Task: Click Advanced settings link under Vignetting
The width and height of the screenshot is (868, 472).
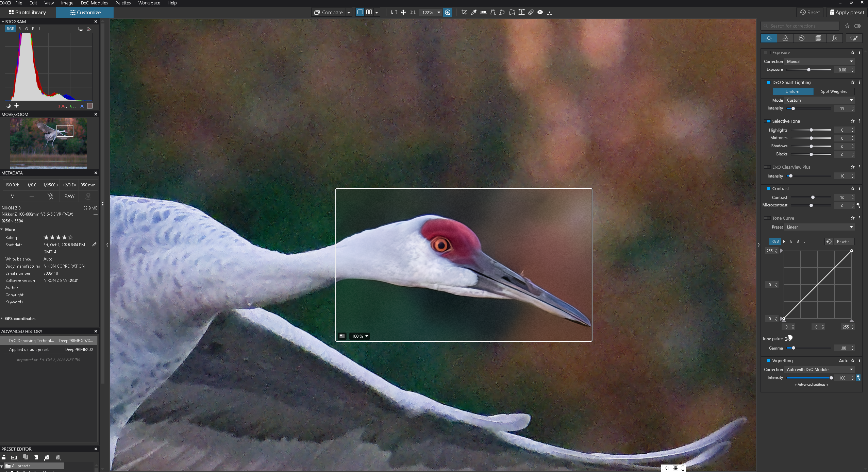Action: click(811, 385)
